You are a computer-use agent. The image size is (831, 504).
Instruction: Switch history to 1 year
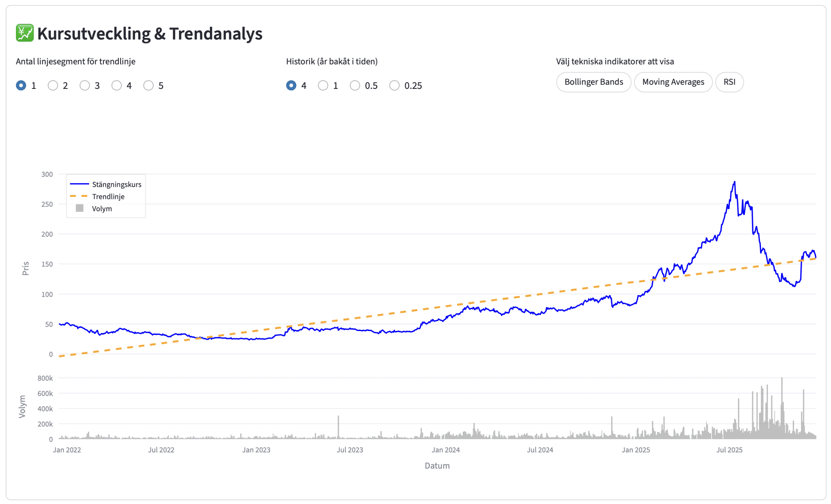323,86
